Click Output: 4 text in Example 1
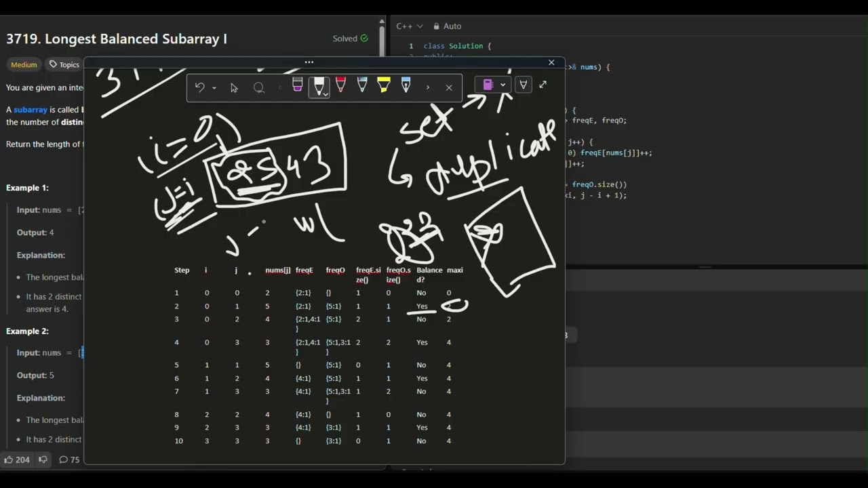 [x=35, y=232]
